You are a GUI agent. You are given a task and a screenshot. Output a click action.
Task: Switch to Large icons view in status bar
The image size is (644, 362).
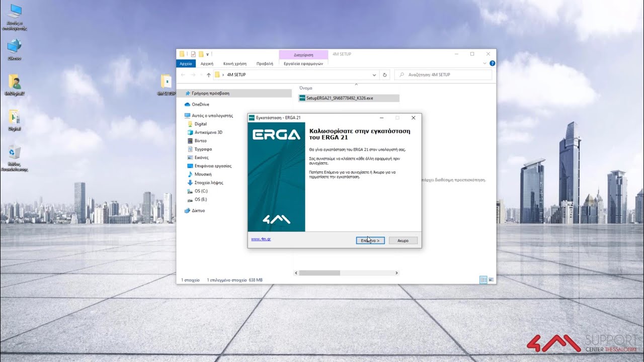[491, 280]
